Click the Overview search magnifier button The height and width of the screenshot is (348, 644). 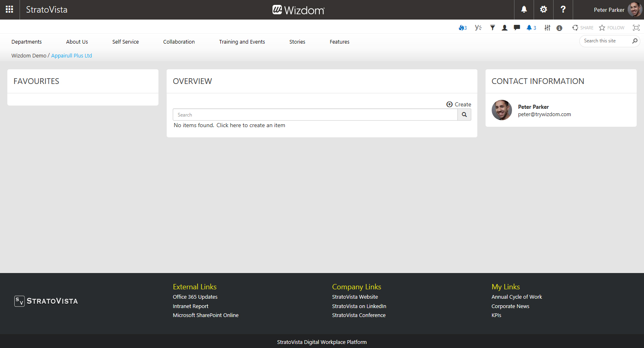(x=464, y=115)
